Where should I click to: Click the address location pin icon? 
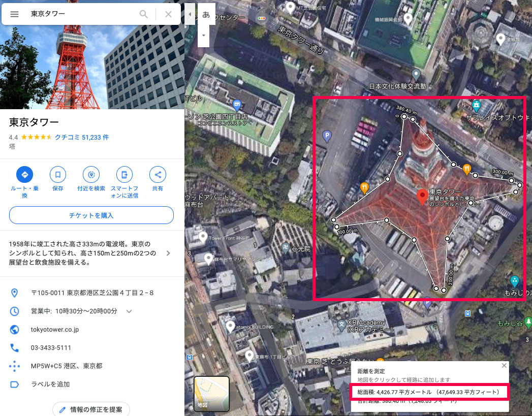(x=14, y=293)
